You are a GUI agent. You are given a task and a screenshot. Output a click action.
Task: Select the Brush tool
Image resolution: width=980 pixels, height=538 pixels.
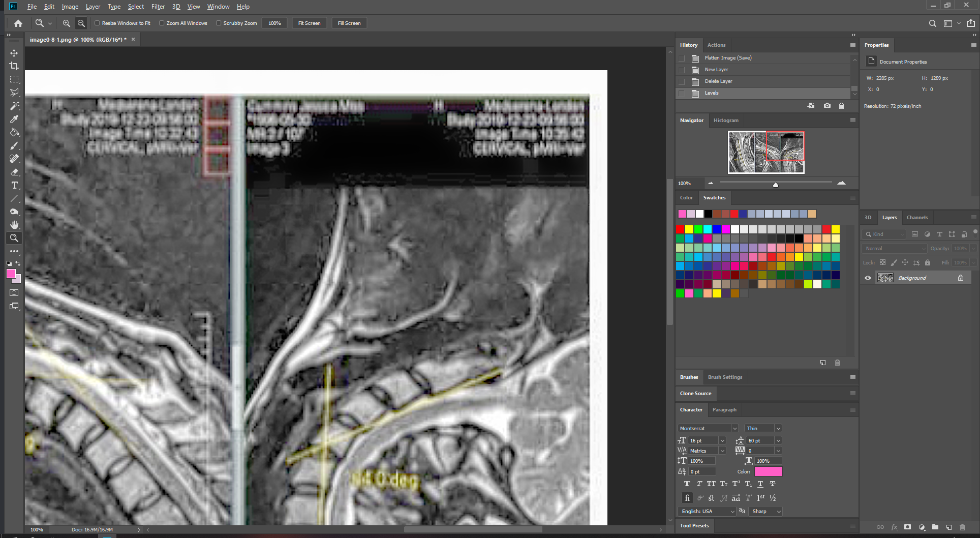[x=14, y=145]
